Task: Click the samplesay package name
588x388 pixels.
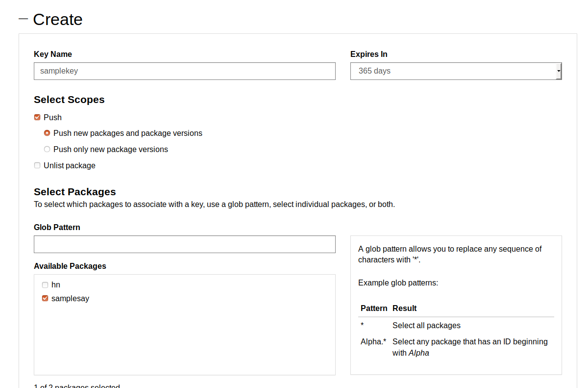Action: pos(70,298)
